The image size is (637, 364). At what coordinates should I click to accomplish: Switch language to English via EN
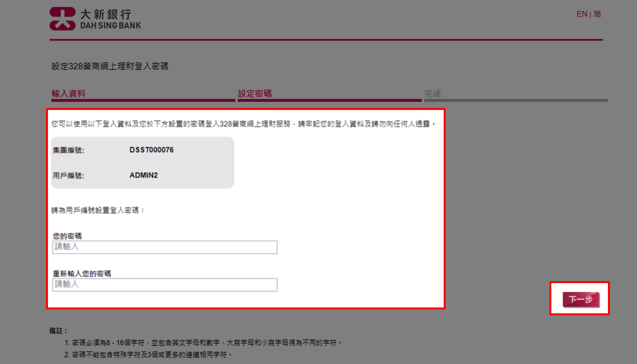click(581, 14)
